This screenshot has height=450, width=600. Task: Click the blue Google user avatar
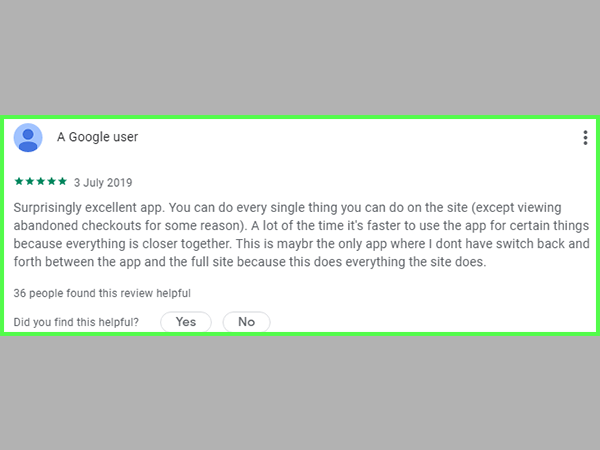coord(28,138)
